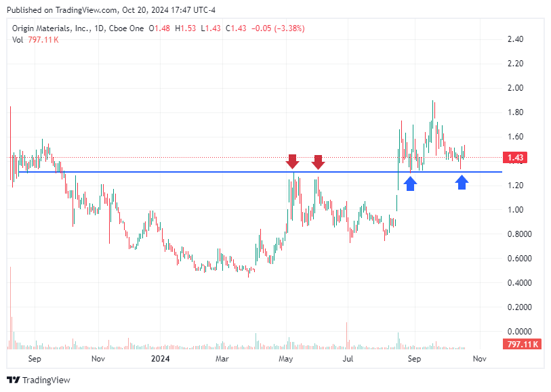Click the TradingView logo icon
This screenshot has height=392, width=551.
[x=13, y=380]
